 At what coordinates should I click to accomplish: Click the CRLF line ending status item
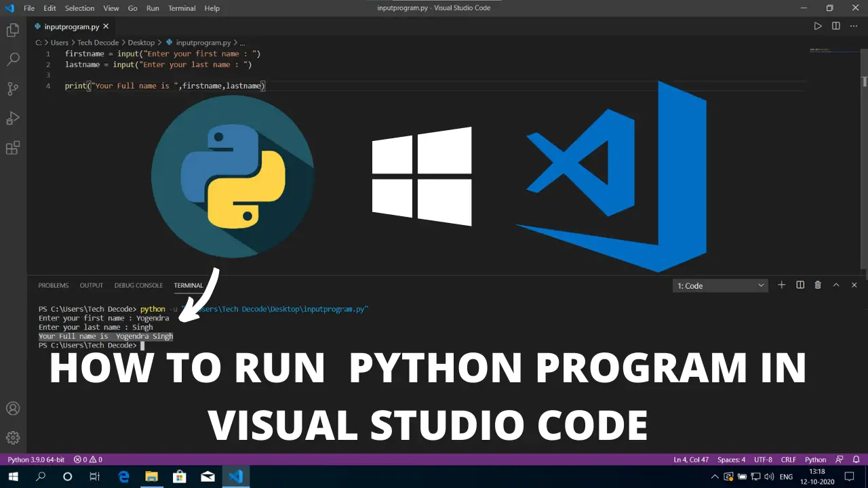788,460
